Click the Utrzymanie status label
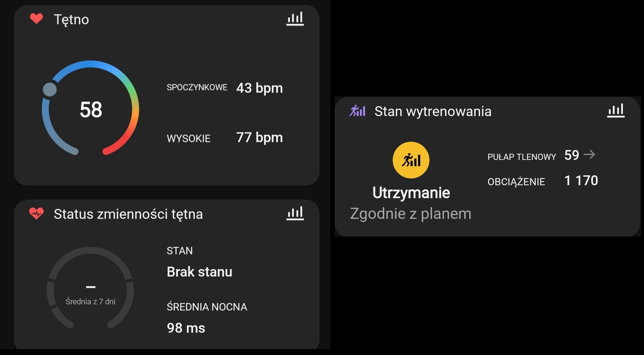 [x=411, y=193]
